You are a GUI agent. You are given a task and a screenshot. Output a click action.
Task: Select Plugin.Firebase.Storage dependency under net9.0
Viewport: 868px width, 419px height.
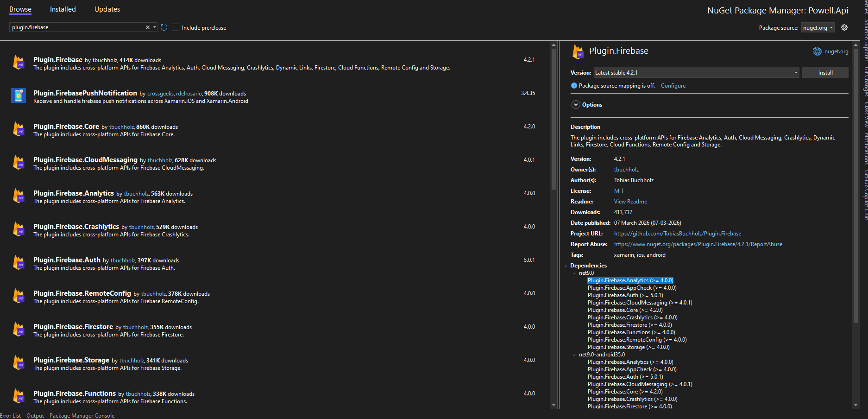629,347
